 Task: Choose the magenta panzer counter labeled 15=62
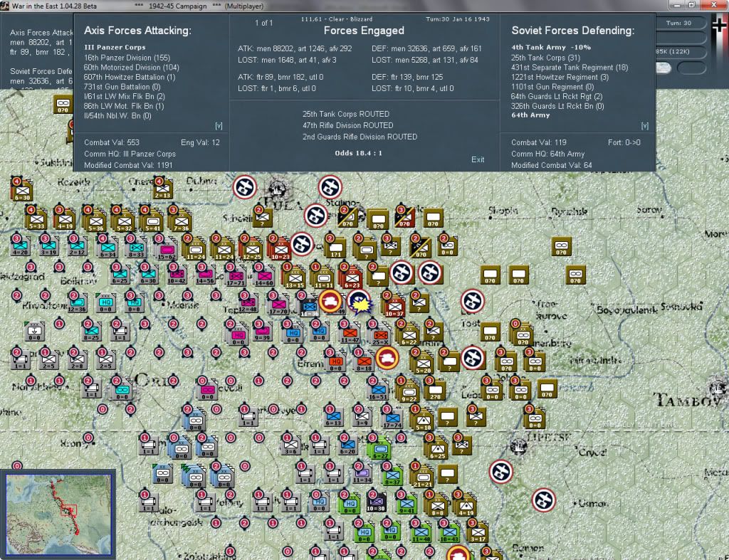tap(167, 250)
